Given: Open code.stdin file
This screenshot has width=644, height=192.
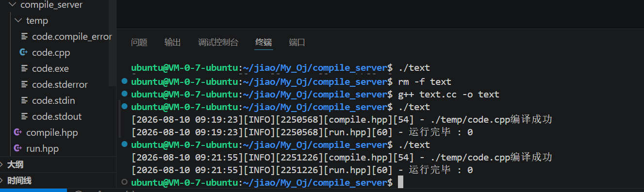Looking at the screenshot, I should [x=53, y=101].
